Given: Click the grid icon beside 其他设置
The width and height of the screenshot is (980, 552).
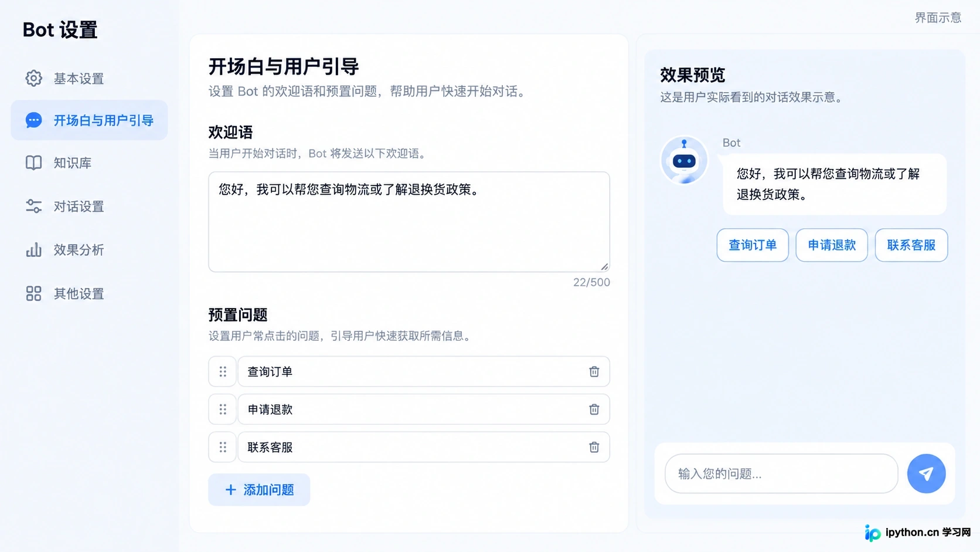Looking at the screenshot, I should [x=33, y=293].
